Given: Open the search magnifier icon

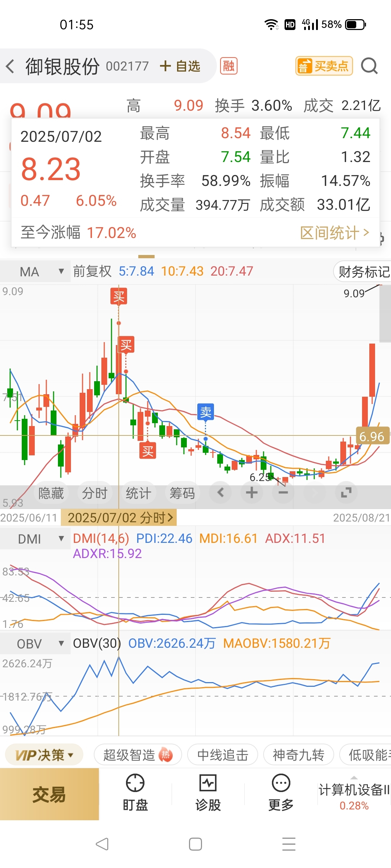Looking at the screenshot, I should 369,66.
